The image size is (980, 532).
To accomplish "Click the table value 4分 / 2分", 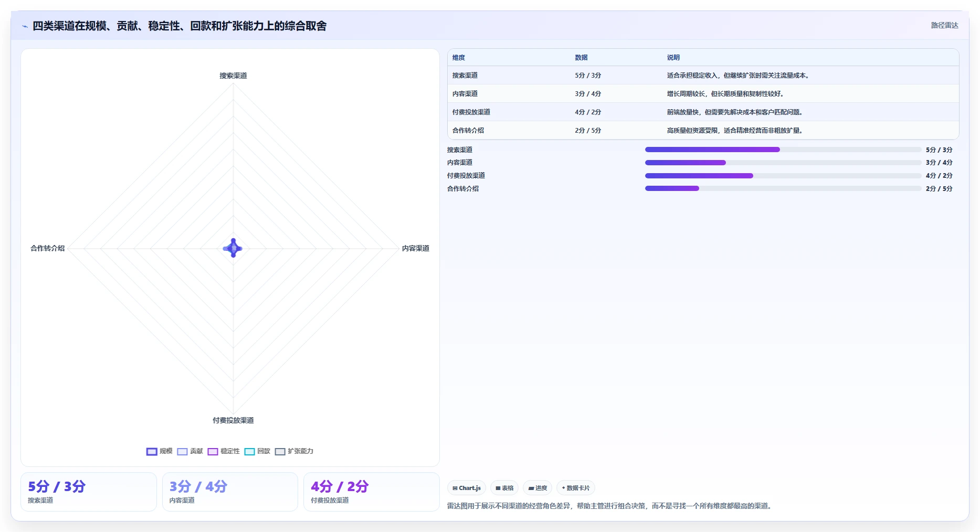I will 588,112.
